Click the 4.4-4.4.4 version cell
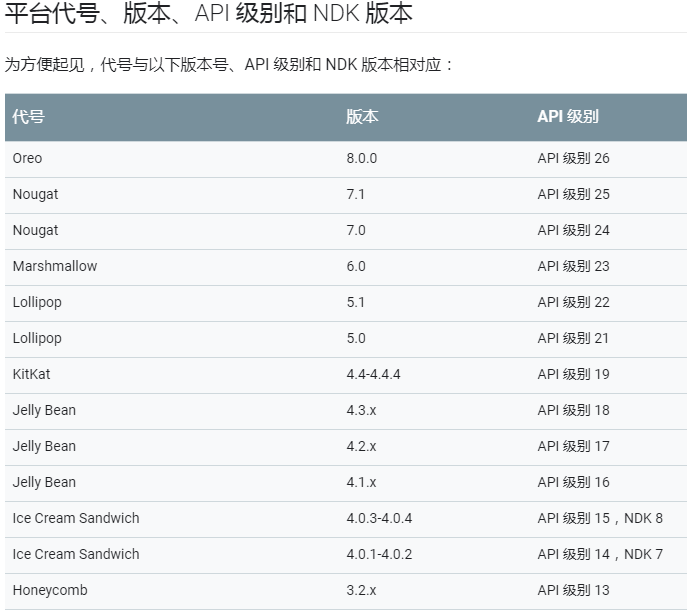The width and height of the screenshot is (687, 610). pyautogui.click(x=373, y=374)
